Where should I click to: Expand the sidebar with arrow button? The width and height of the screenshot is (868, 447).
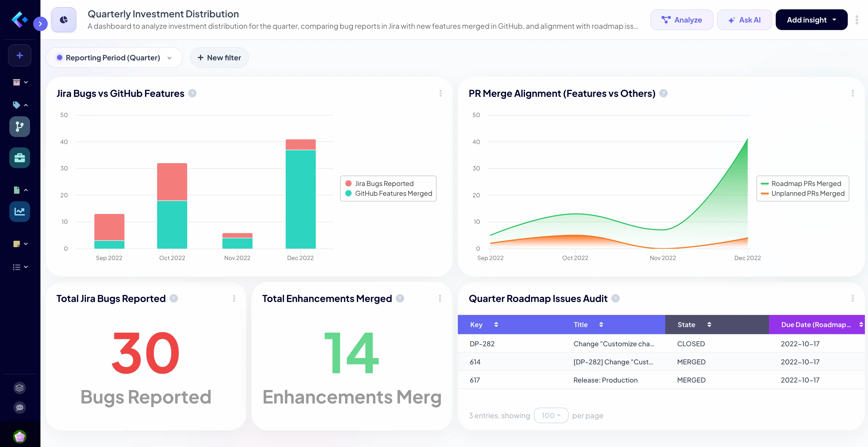(x=40, y=24)
